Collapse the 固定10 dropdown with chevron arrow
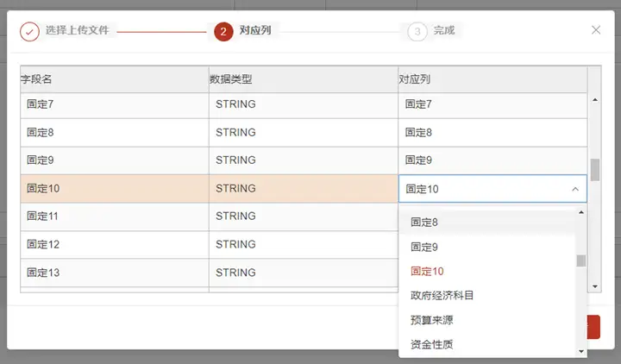621x364 pixels. point(575,189)
